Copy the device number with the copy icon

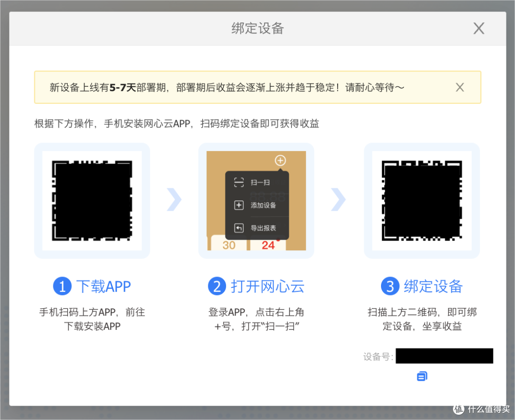[422, 376]
